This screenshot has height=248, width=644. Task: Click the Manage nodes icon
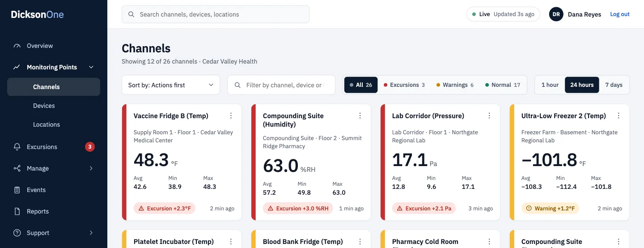(17, 168)
